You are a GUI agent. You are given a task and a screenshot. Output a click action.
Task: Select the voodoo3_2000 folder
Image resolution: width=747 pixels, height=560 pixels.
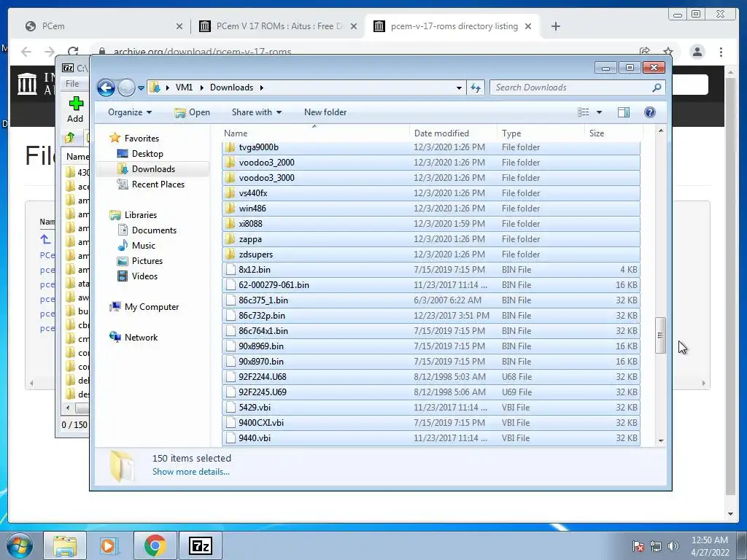click(430, 163)
